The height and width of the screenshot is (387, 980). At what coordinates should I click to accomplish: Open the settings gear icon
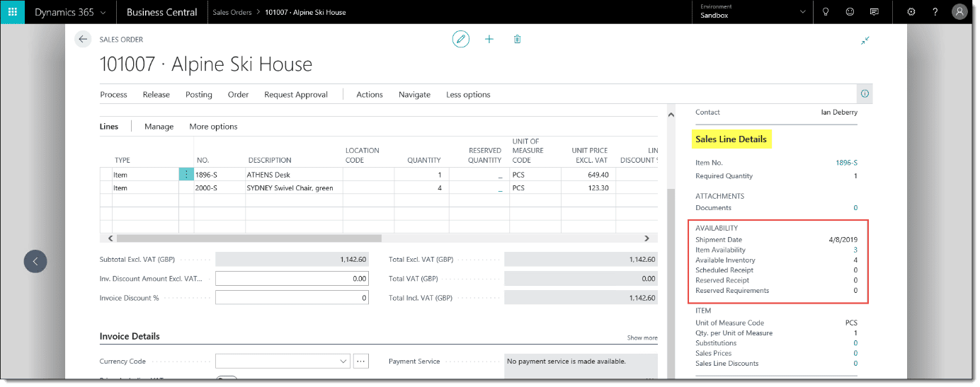tap(911, 12)
